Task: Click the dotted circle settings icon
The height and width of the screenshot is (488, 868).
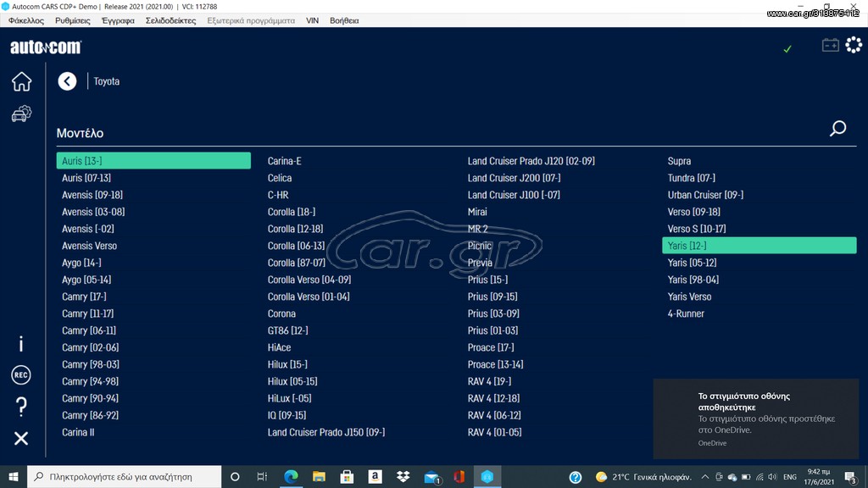Action: (x=854, y=45)
